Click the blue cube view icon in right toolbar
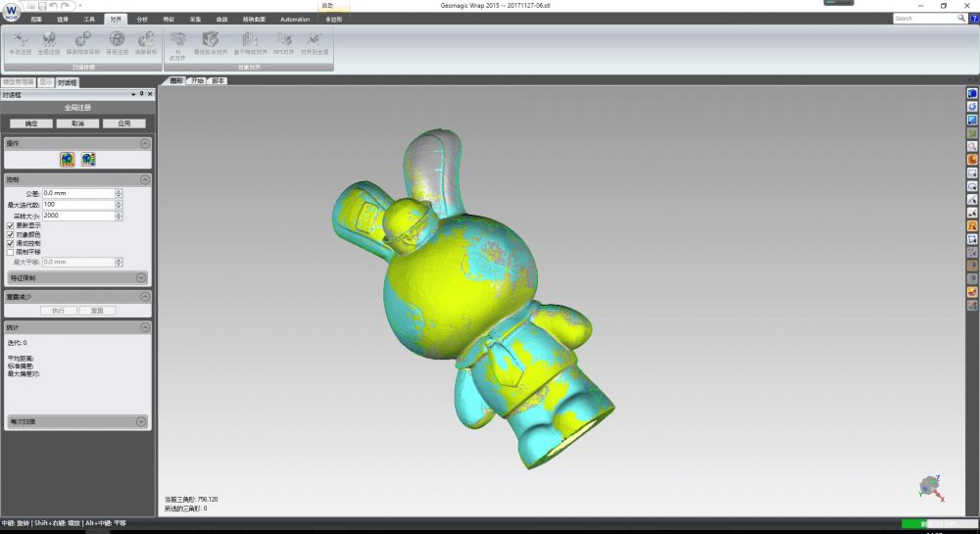Screen dimensions: 980x534 coord(972,94)
